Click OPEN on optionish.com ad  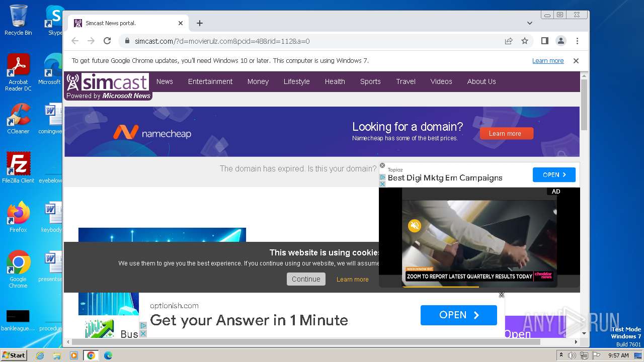(459, 315)
